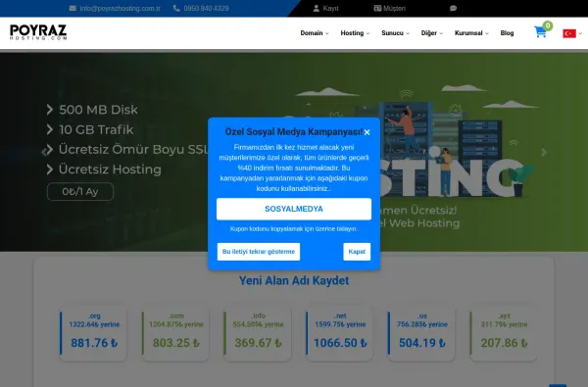Viewport: 588px width, 387px height.
Task: Copy the SOSYALMEDYA coupon code
Action: pos(294,209)
